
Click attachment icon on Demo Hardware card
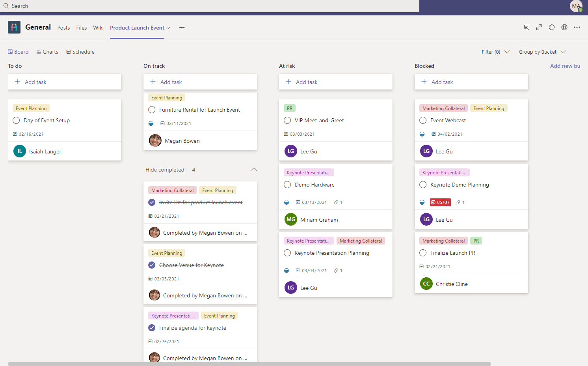[x=336, y=202]
